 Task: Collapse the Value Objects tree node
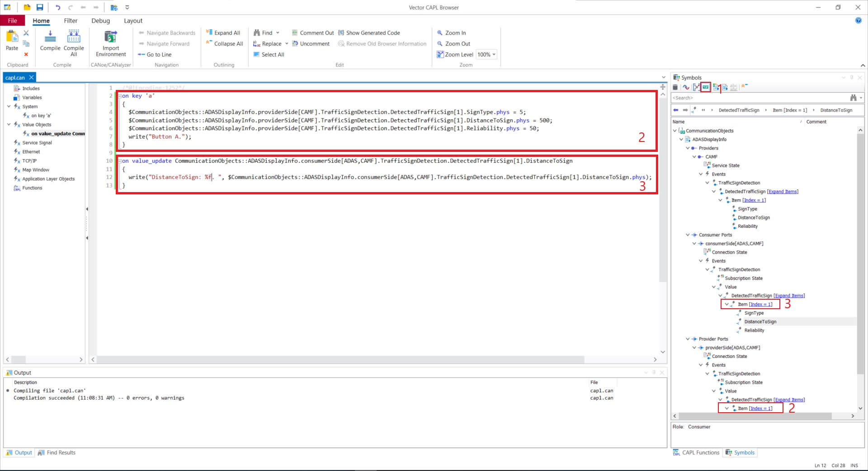click(x=9, y=124)
